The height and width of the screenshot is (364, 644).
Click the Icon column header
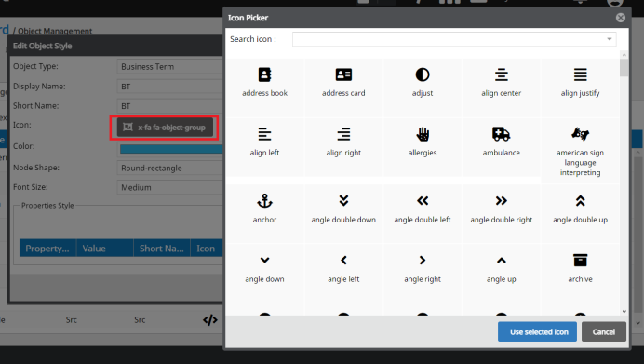tap(207, 249)
